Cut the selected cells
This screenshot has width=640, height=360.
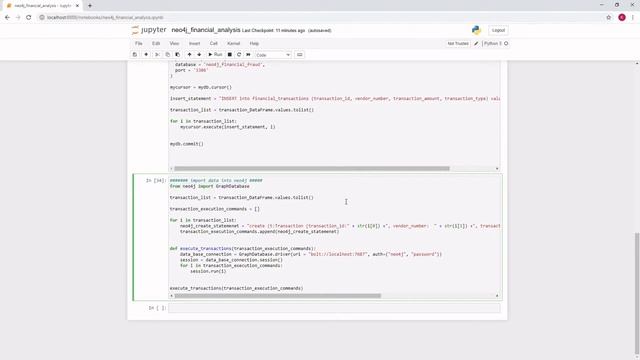[x=157, y=55]
